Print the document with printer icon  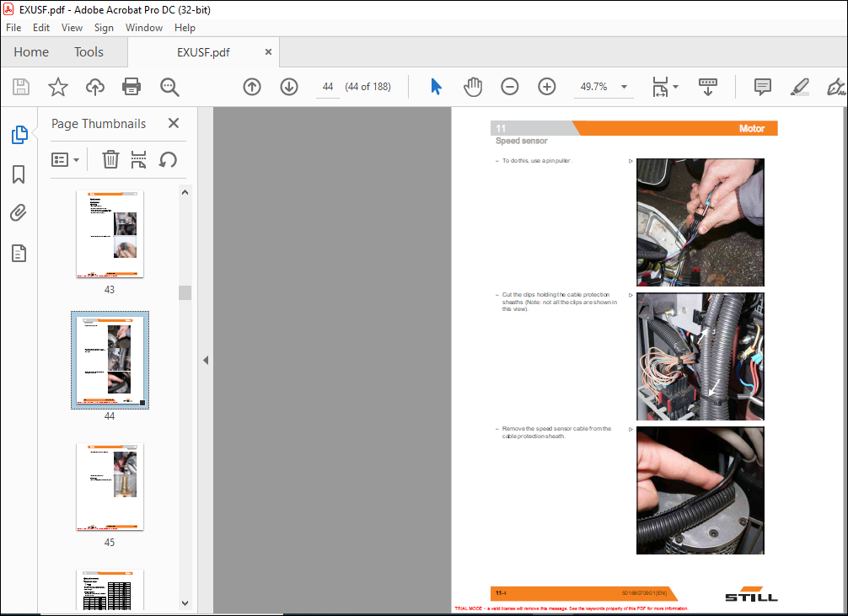pos(131,87)
